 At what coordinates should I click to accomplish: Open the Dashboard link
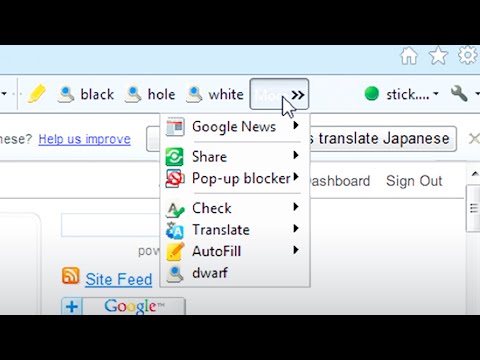pos(339,181)
